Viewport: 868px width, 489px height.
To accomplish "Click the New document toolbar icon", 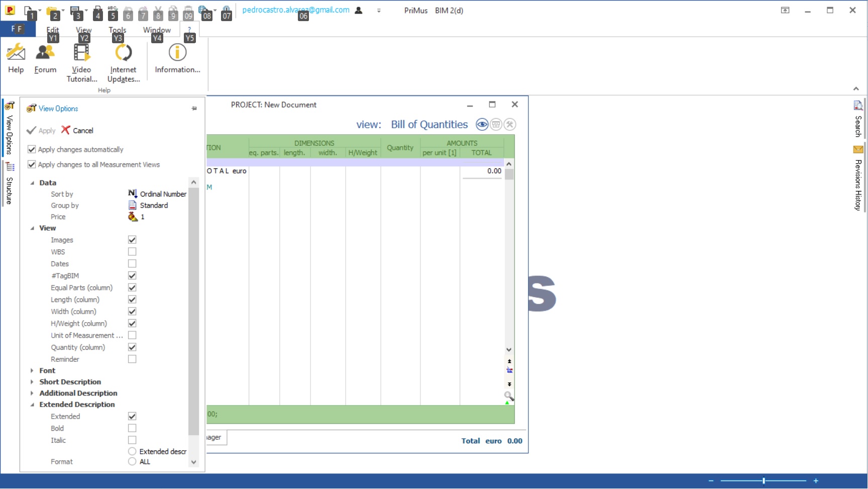I will [x=28, y=10].
